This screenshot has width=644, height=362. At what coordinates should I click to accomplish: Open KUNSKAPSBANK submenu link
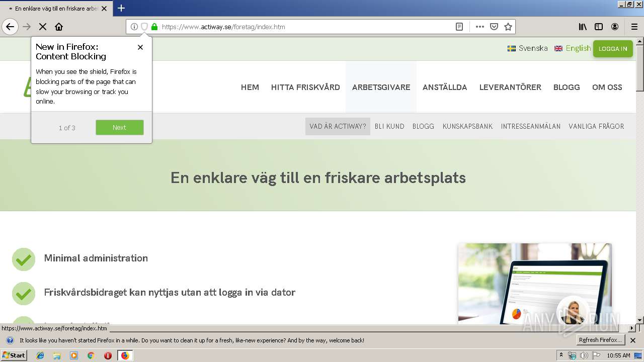[x=468, y=127]
